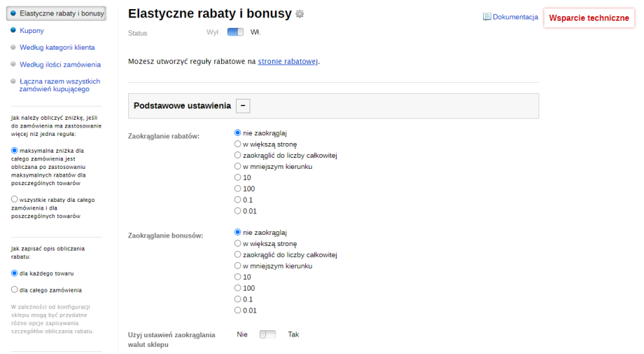Click the Dokumentacja book icon

(x=487, y=17)
